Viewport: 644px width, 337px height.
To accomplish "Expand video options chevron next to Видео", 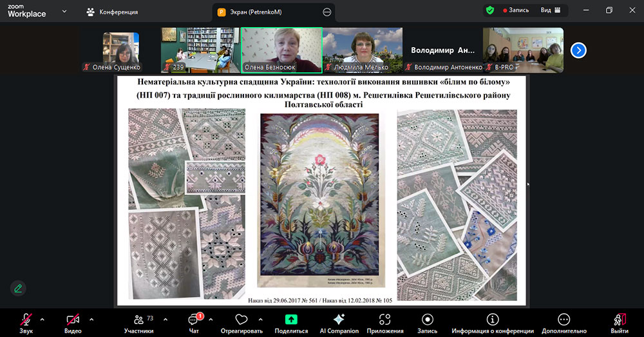I will coord(91,319).
